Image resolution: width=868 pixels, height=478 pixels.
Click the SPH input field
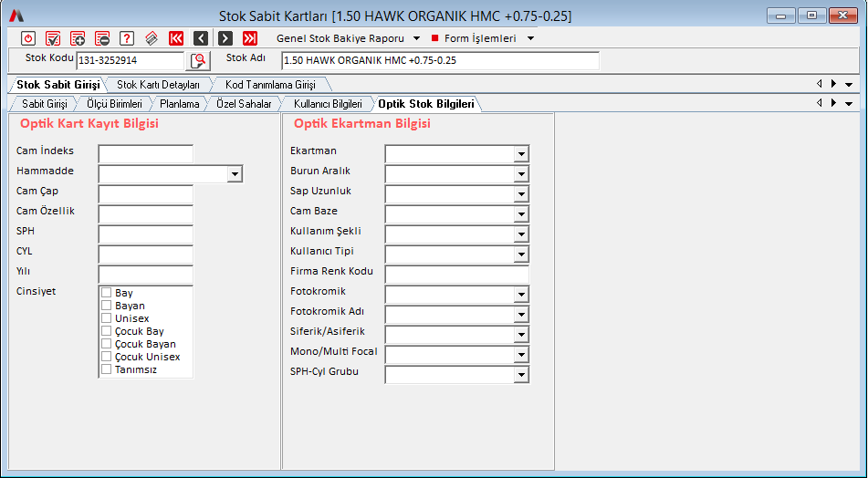pos(146,234)
